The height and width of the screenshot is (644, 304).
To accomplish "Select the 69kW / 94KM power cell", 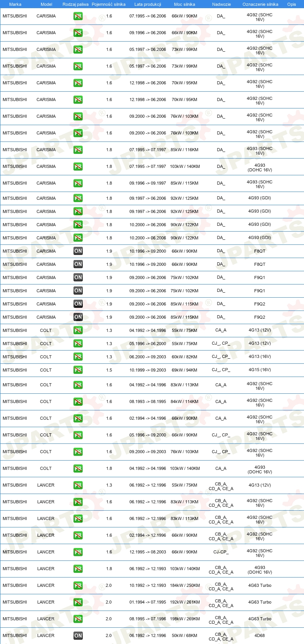I will tap(185, 370).
